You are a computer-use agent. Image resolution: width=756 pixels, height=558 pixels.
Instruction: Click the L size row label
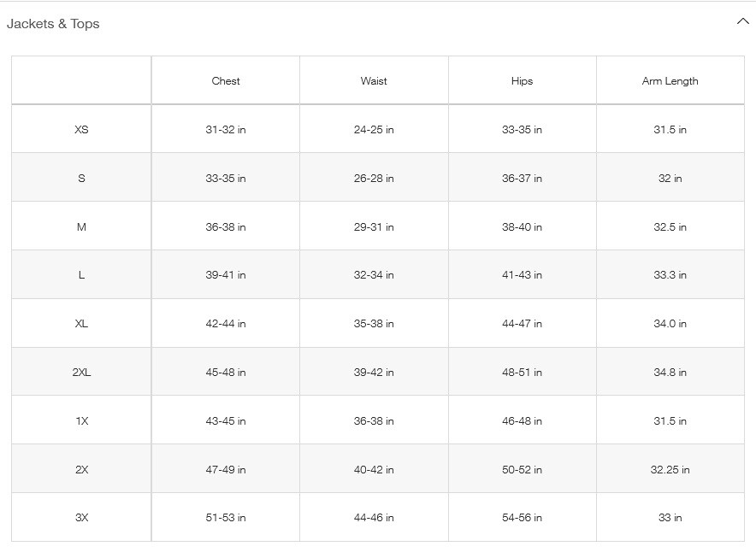tap(81, 274)
